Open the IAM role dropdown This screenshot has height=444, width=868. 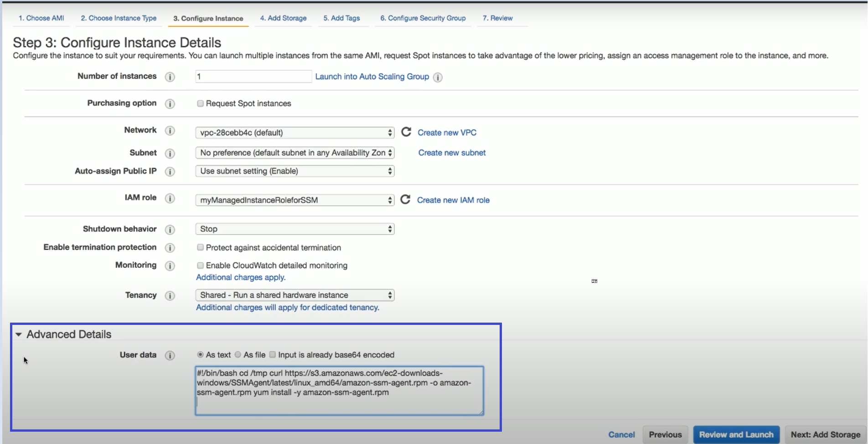(294, 200)
